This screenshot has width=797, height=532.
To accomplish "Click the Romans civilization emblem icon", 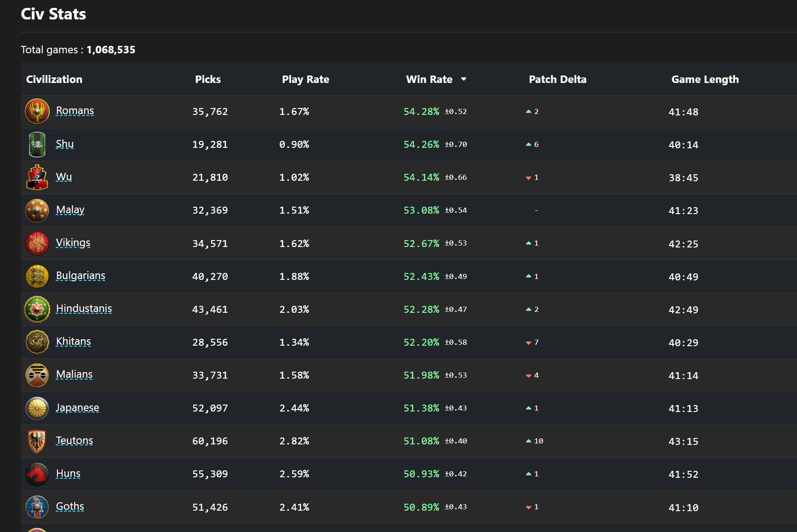I will click(37, 111).
